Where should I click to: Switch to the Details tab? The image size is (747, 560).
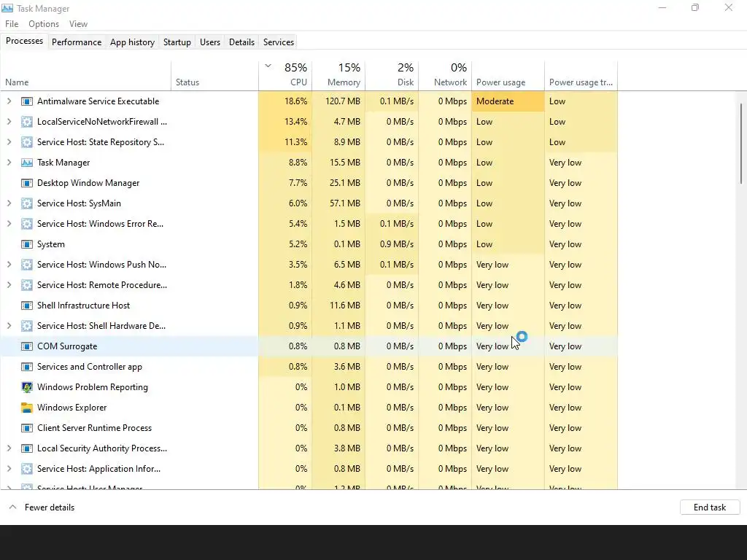[x=241, y=42]
